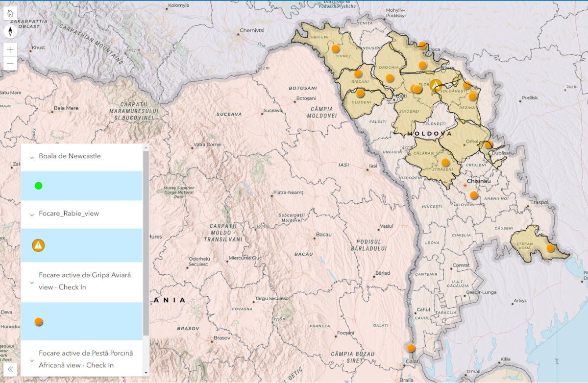Screen dimensions: 588x383
Task: Click the Comrat town label
Action: coord(460,265)
